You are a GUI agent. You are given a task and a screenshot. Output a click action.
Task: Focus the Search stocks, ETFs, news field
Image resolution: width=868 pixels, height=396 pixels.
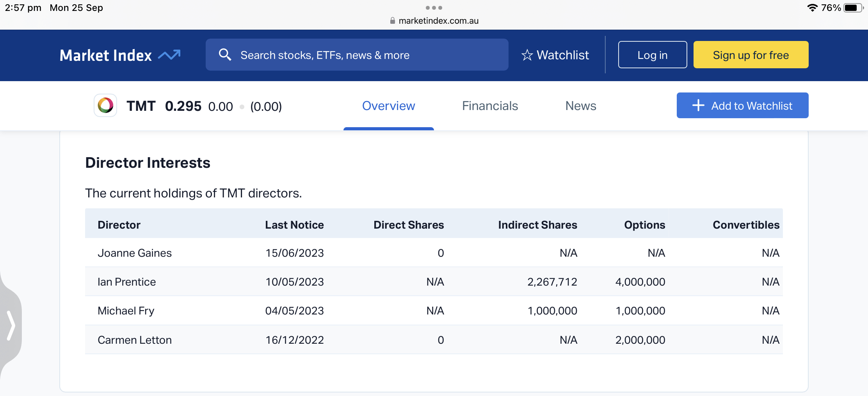357,55
